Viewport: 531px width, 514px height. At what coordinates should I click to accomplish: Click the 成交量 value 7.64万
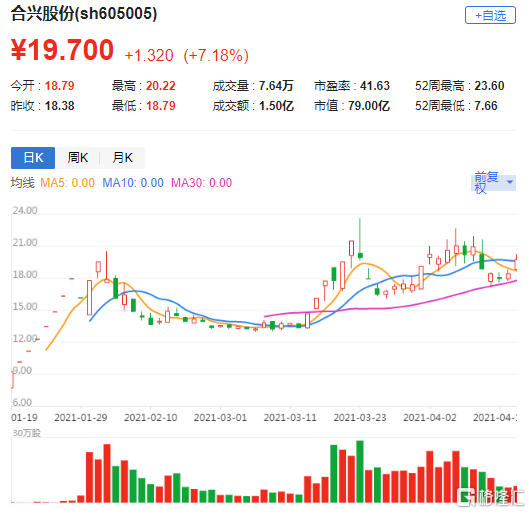click(276, 86)
